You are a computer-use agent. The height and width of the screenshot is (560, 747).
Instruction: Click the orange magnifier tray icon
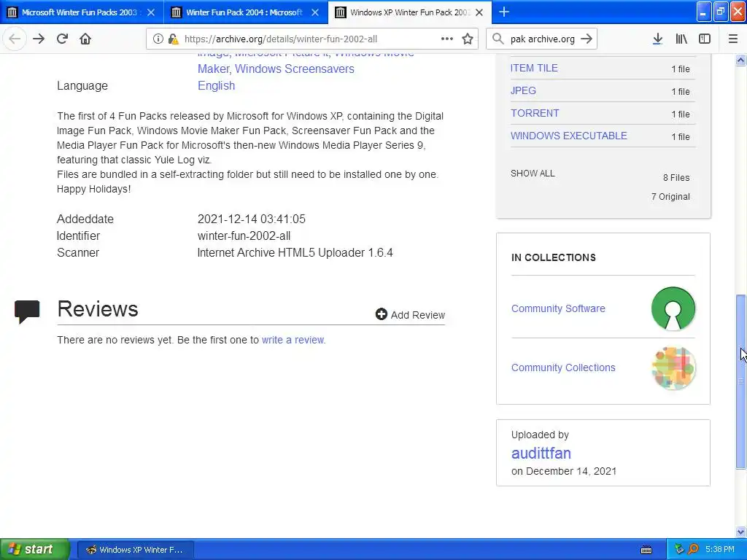(693, 550)
